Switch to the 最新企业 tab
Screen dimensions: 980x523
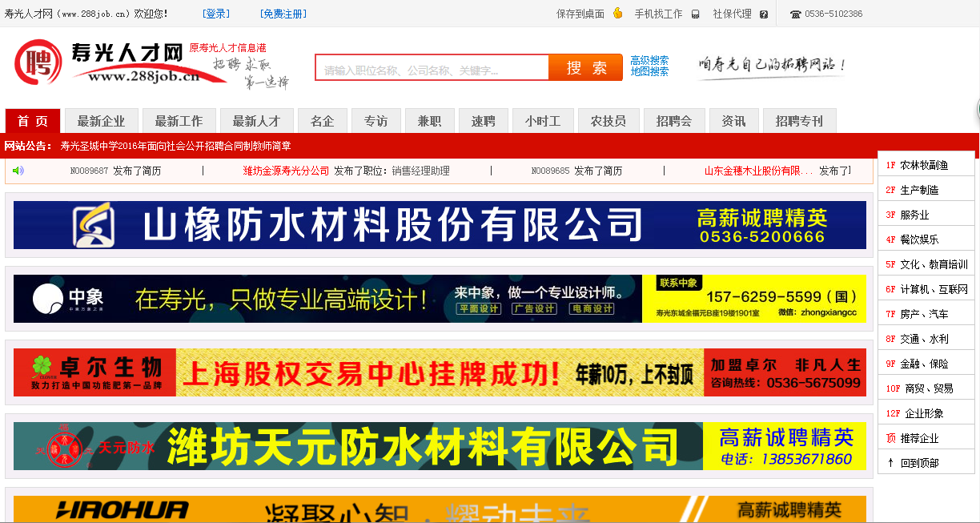click(102, 121)
